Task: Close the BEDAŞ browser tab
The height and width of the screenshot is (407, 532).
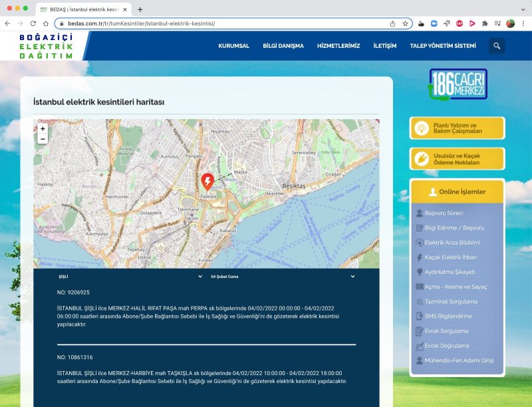Action: 125,9
